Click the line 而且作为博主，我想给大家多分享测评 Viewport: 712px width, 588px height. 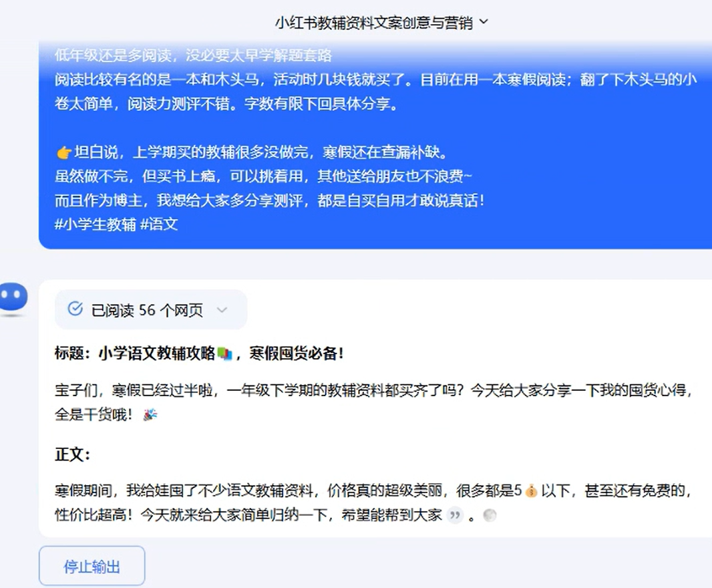coord(270,200)
